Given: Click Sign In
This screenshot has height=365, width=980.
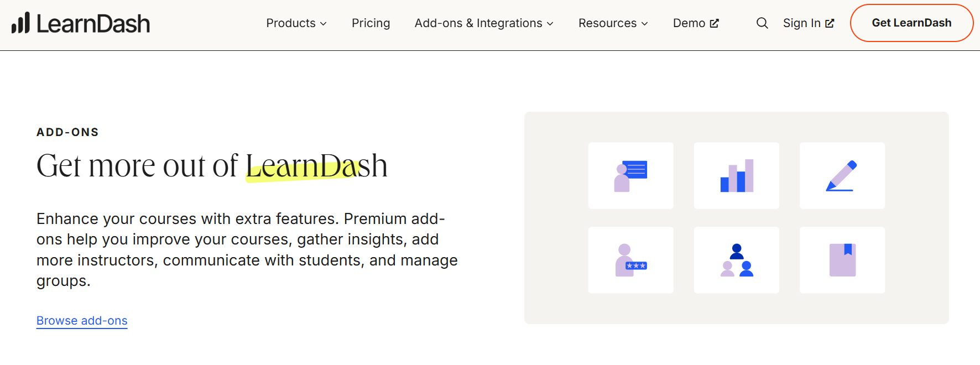Looking at the screenshot, I should (802, 23).
